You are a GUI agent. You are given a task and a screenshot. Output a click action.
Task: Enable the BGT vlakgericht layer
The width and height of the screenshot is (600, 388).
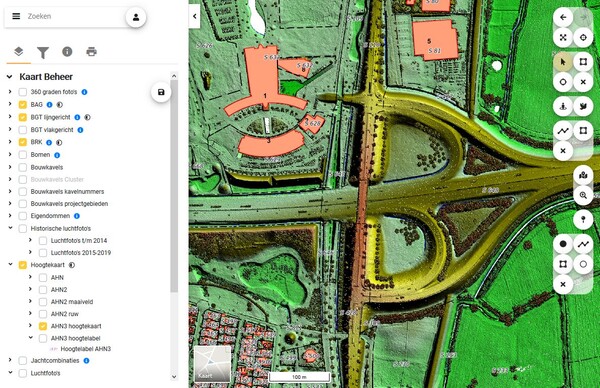click(23, 130)
